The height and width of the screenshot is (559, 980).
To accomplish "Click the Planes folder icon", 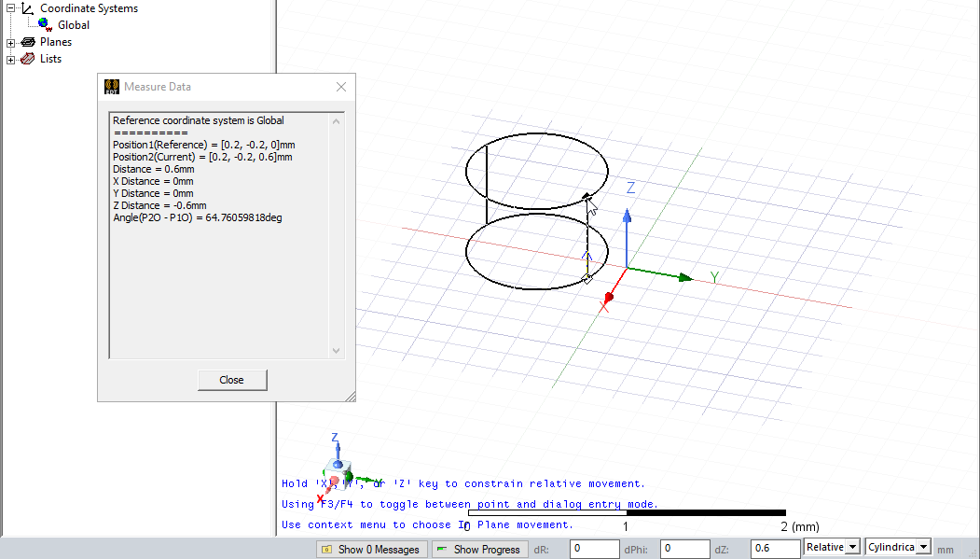I will click(x=27, y=42).
